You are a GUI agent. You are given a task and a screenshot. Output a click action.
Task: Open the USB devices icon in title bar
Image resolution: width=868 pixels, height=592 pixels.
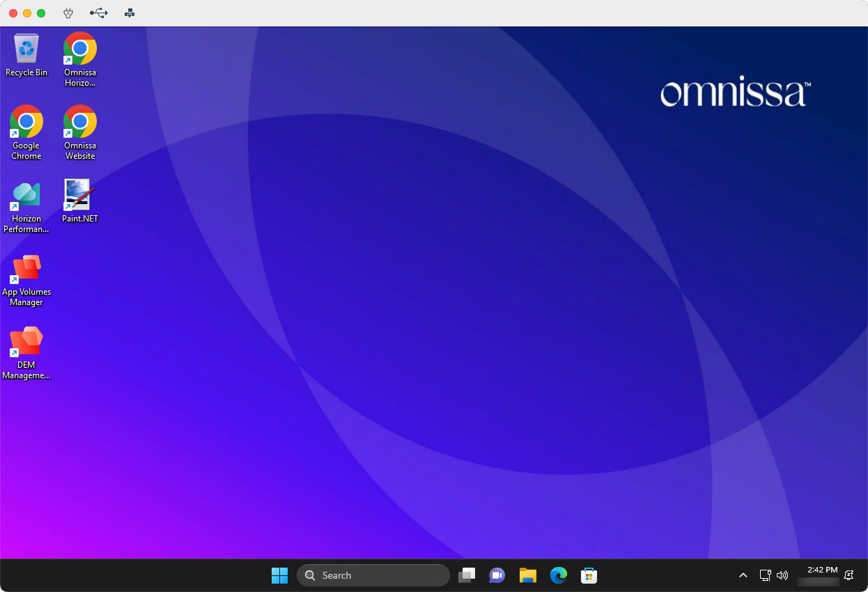pos(99,13)
